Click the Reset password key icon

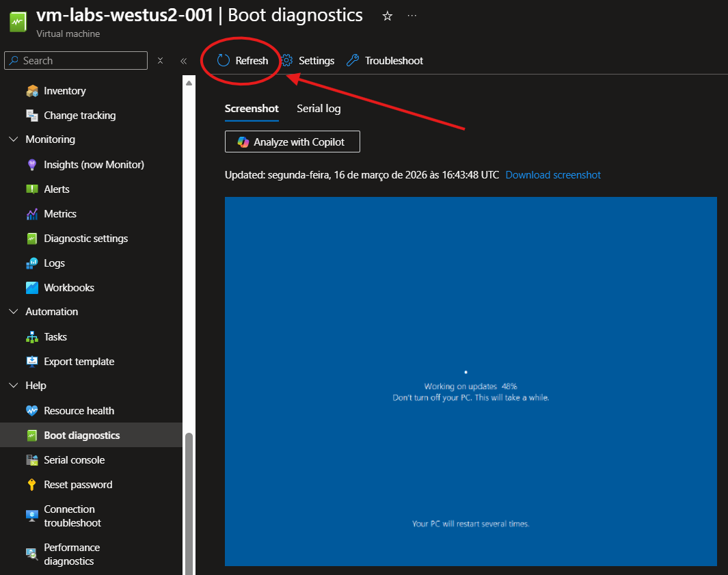[32, 485]
